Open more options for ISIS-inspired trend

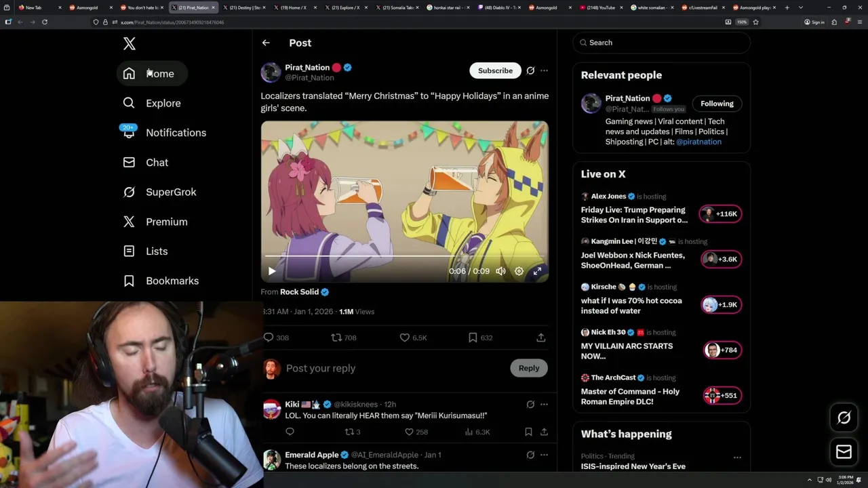[737, 457]
